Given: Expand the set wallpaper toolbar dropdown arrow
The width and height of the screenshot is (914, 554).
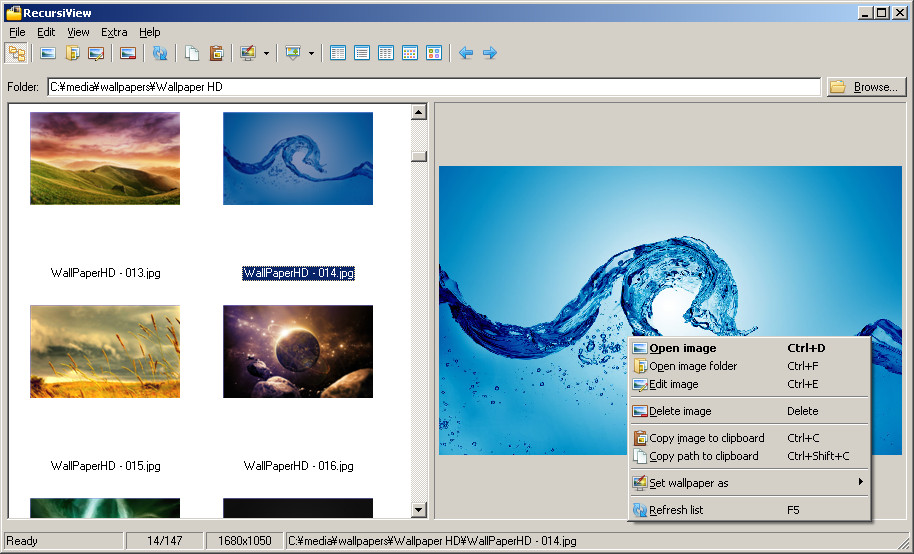Looking at the screenshot, I should (x=266, y=53).
